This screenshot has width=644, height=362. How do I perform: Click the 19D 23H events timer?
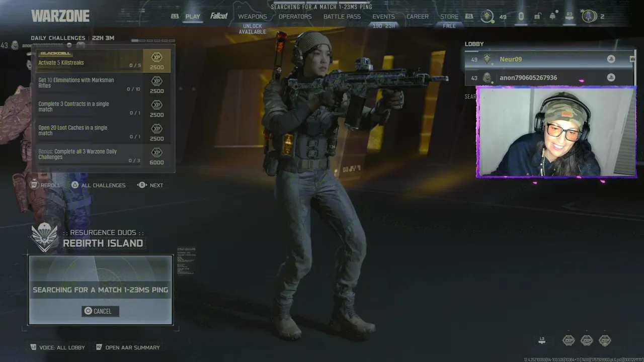coord(383,26)
